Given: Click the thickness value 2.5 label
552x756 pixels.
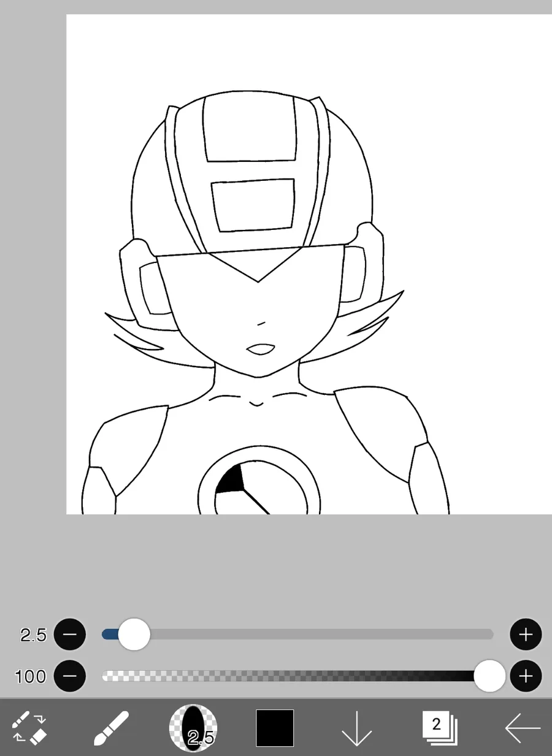Looking at the screenshot, I should pos(33,635).
